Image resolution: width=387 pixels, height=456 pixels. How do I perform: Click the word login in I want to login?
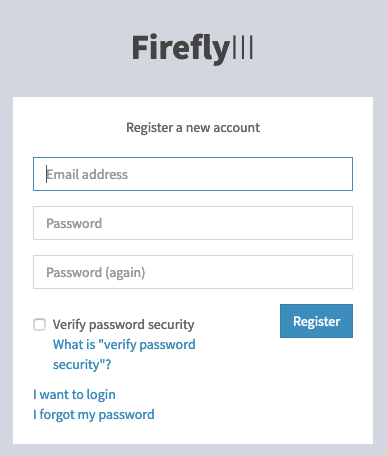101,395
